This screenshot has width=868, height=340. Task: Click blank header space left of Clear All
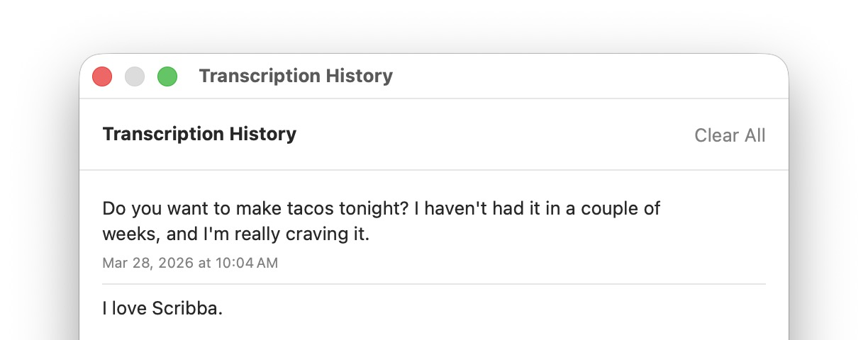click(496, 135)
